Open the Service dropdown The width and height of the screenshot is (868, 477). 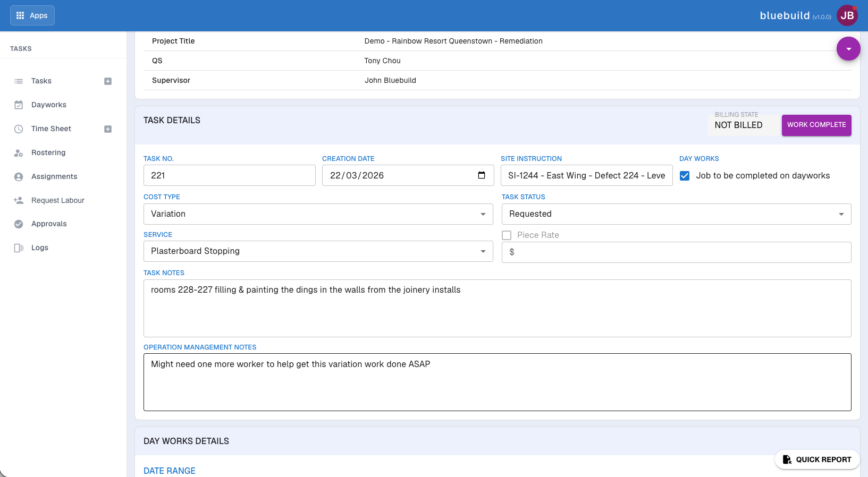[x=318, y=251]
